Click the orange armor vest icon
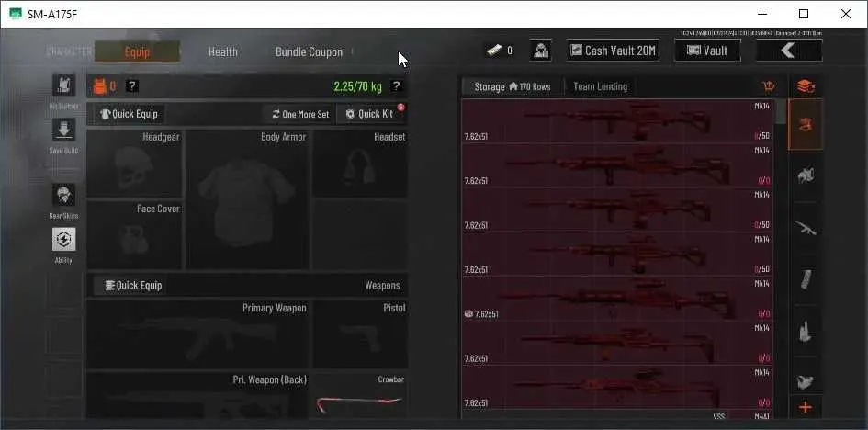 [99, 85]
